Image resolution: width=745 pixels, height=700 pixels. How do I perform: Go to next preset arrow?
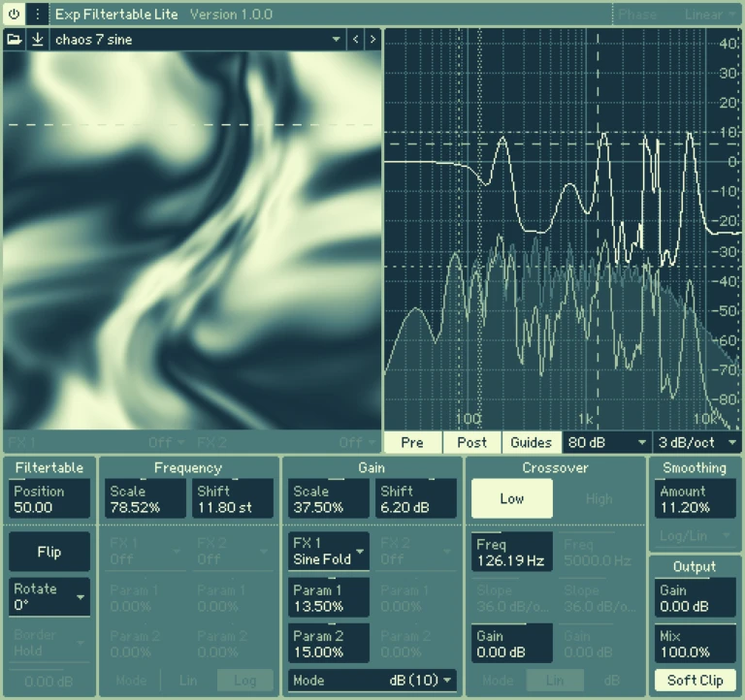pyautogui.click(x=372, y=40)
